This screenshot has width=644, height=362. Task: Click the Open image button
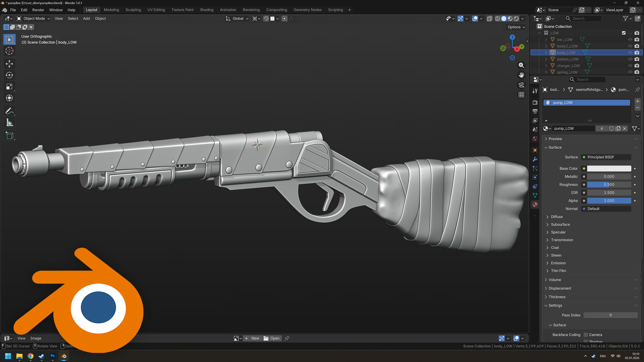point(272,338)
